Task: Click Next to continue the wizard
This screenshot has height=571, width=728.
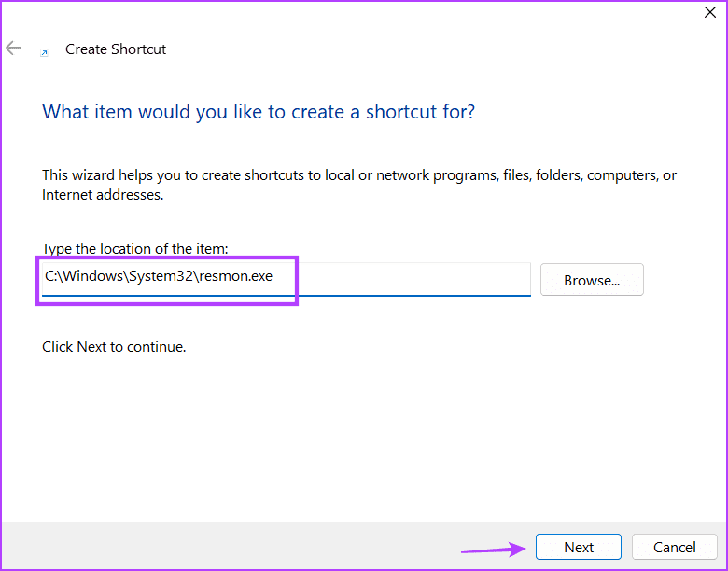Action: (579, 547)
